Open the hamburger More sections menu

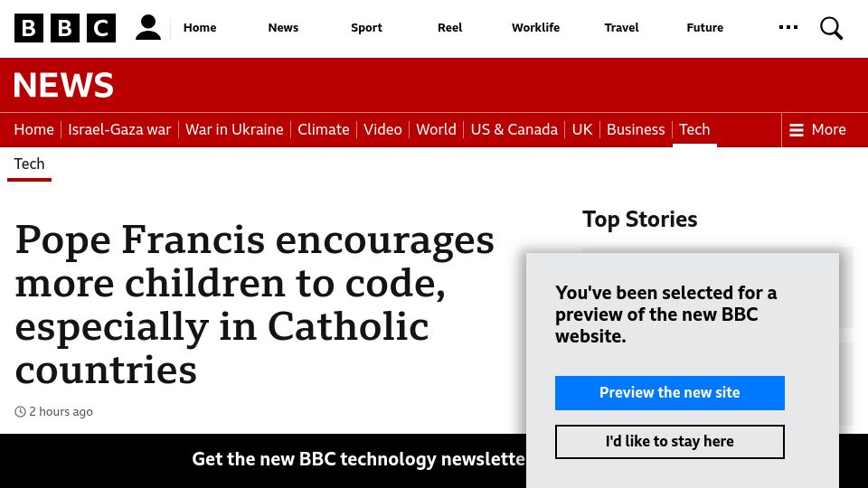817,129
